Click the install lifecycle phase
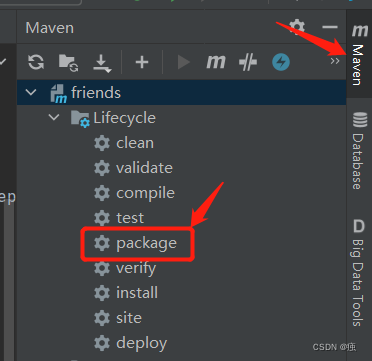372x361 pixels. (x=137, y=293)
